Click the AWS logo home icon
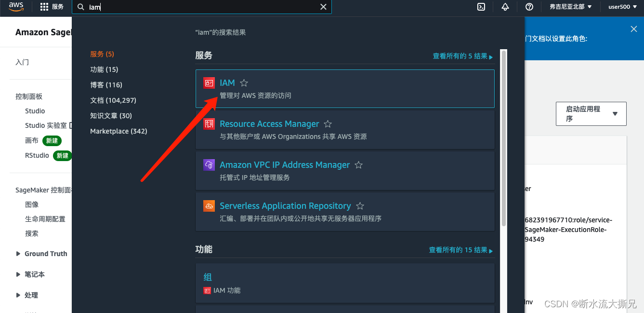The image size is (644, 313). [16, 7]
